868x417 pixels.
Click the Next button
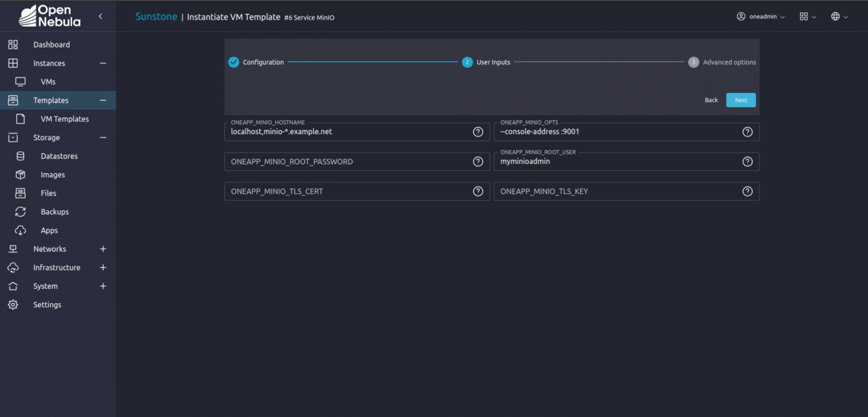pyautogui.click(x=741, y=100)
